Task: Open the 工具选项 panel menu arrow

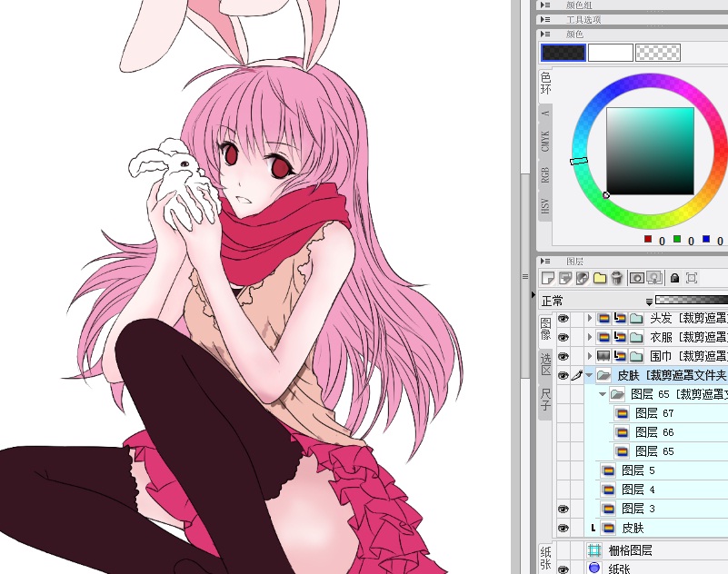Action: (545, 19)
